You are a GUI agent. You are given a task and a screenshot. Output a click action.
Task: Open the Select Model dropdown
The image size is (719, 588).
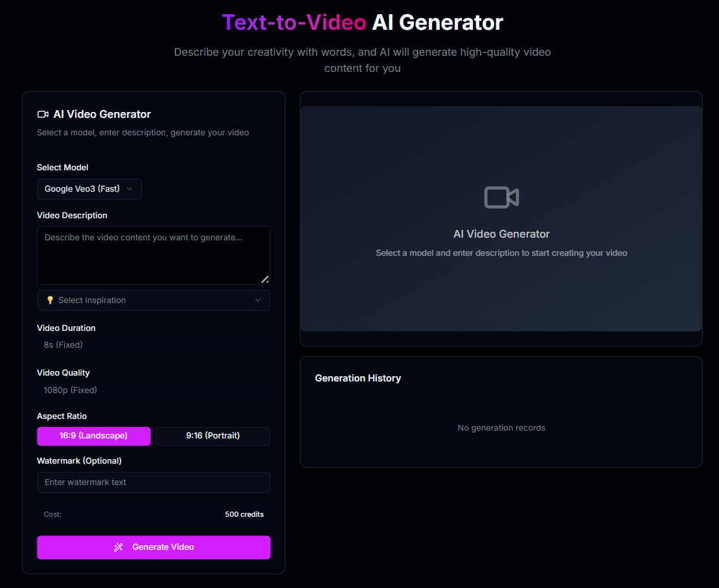[x=89, y=189]
